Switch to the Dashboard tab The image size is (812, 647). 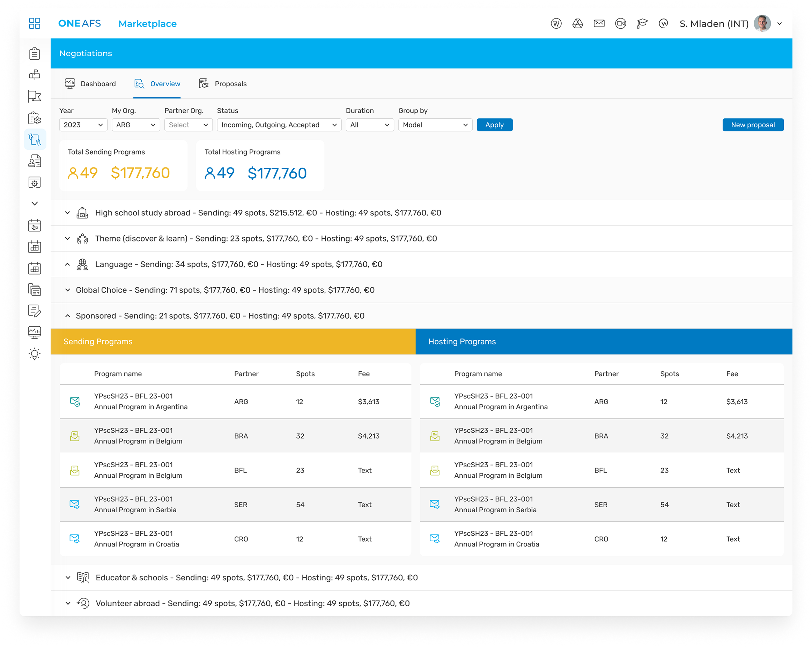(90, 84)
